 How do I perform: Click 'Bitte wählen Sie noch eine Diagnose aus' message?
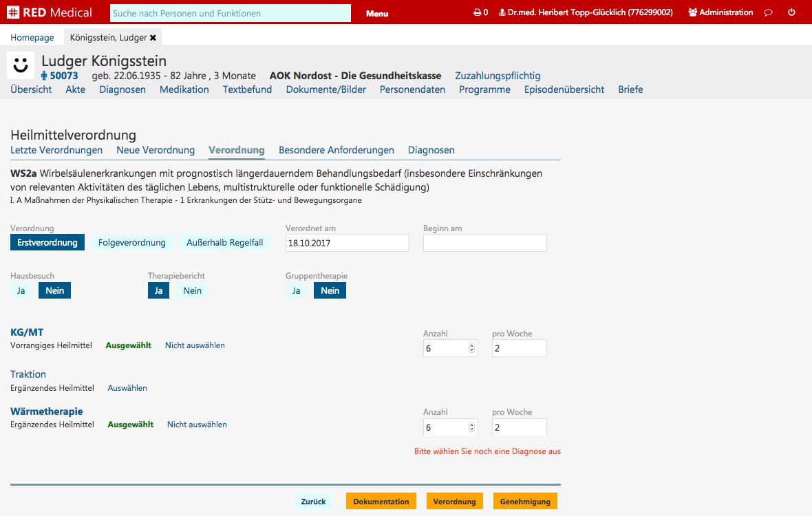487,451
